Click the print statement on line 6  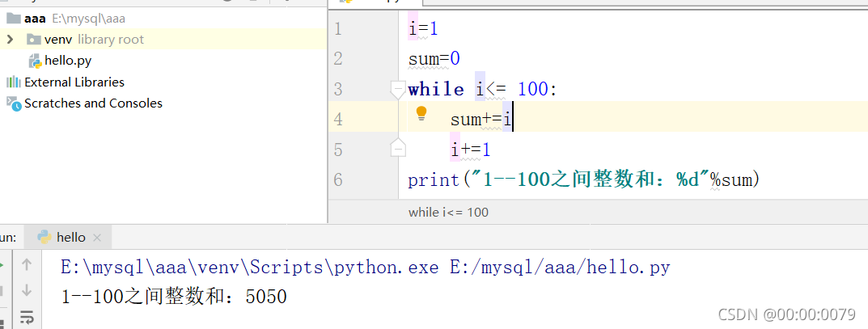click(585, 179)
